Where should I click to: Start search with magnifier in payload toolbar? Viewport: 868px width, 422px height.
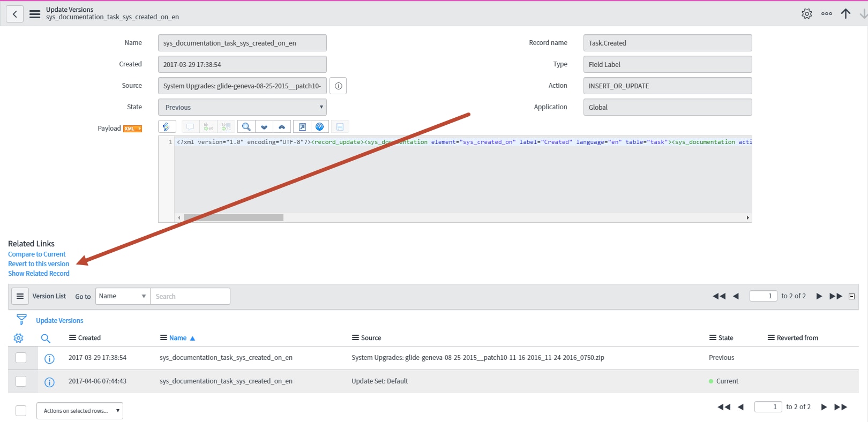(x=246, y=127)
